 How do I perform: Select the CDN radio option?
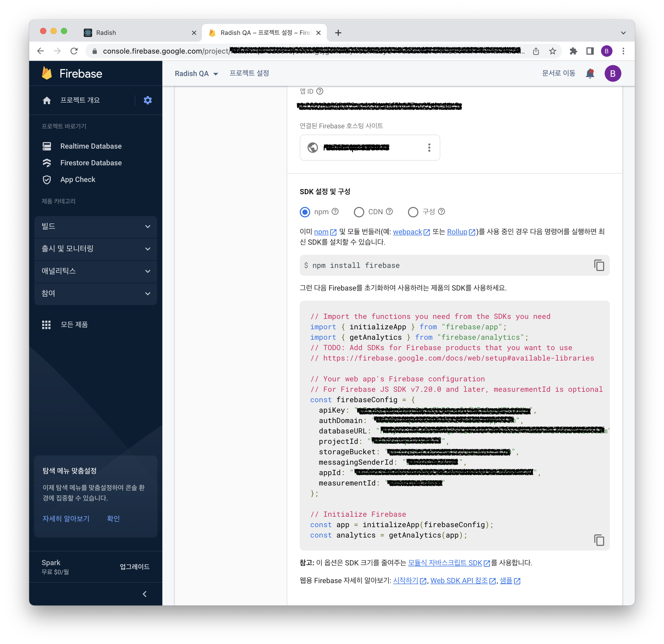pyautogui.click(x=359, y=212)
